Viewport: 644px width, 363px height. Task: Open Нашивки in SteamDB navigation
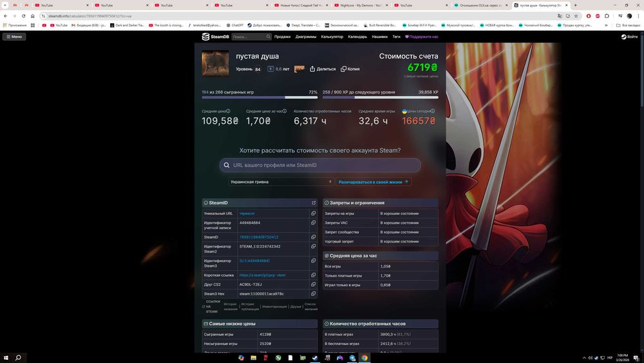[x=379, y=37]
